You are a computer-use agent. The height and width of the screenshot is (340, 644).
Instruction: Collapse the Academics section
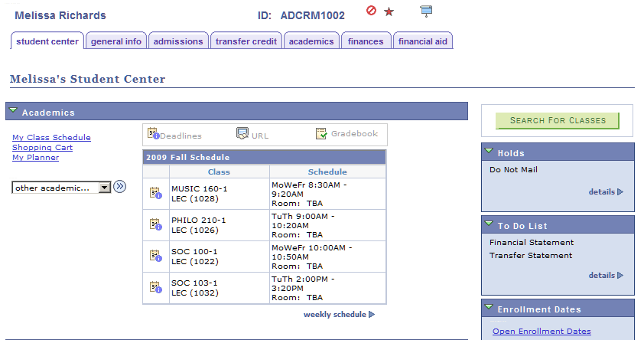coord(13,110)
